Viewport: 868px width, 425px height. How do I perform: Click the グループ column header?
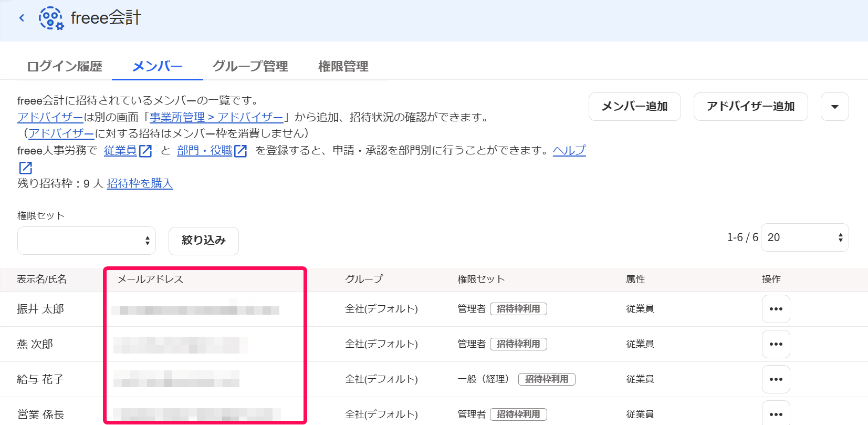tap(364, 279)
